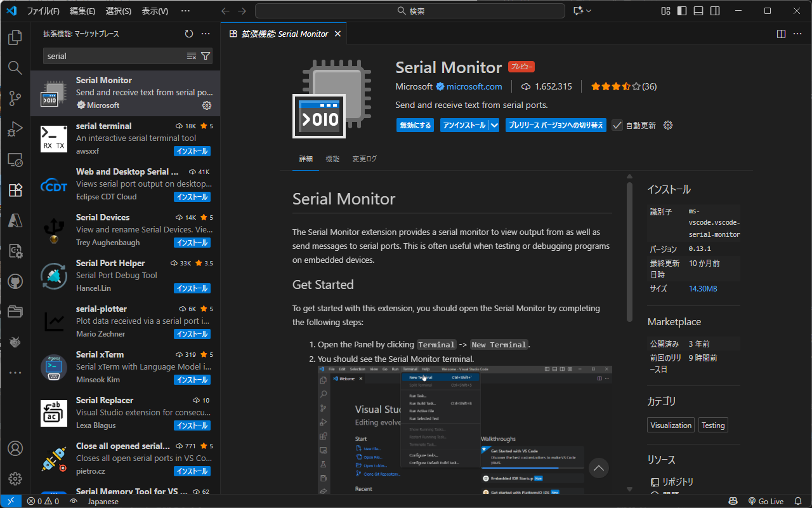
Task: Click the scroll-to-top circular arrow button
Action: point(599,468)
